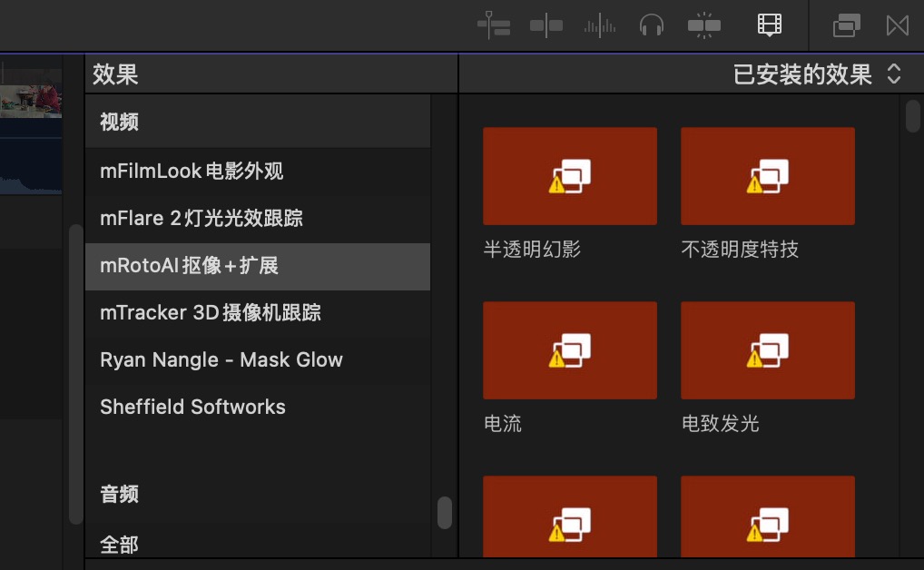The width and height of the screenshot is (924, 570).
Task: Select Ryan Nangle - Mask Glow category
Action: pyautogui.click(x=221, y=360)
